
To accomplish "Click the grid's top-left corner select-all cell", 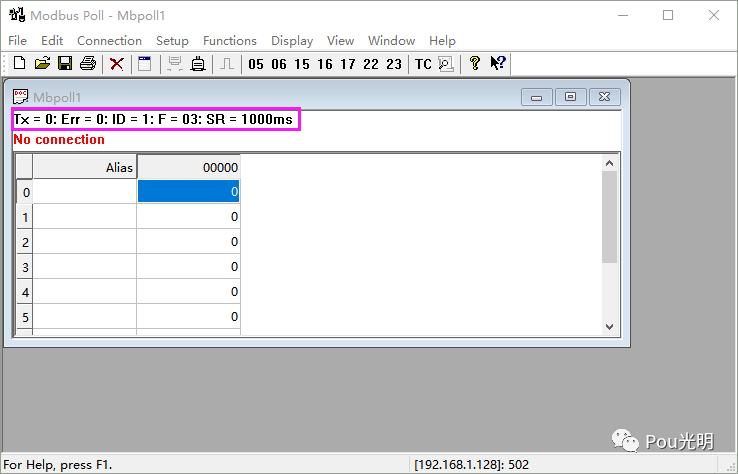I will (24, 167).
